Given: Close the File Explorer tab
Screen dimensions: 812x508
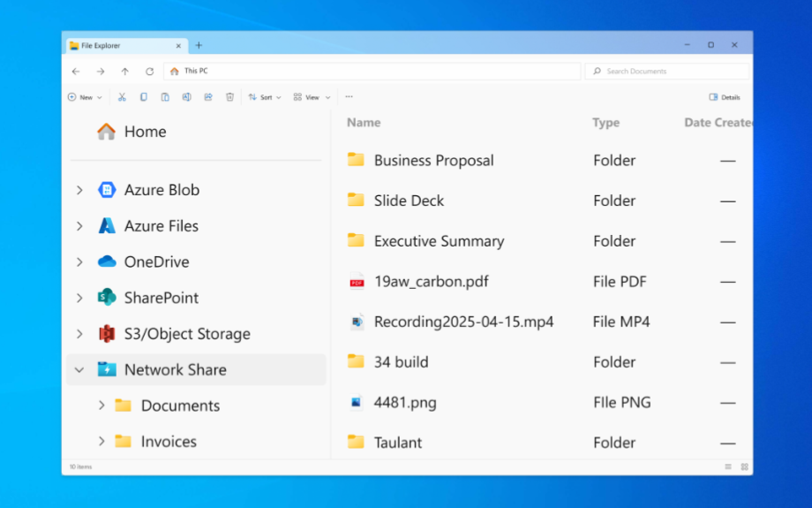Looking at the screenshot, I should pyautogui.click(x=178, y=46).
